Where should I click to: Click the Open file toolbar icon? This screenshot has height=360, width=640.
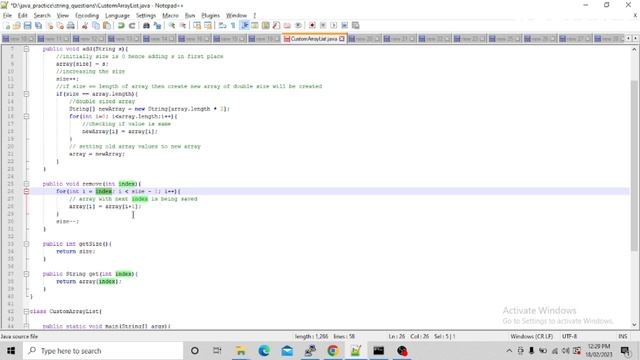click(x=17, y=25)
